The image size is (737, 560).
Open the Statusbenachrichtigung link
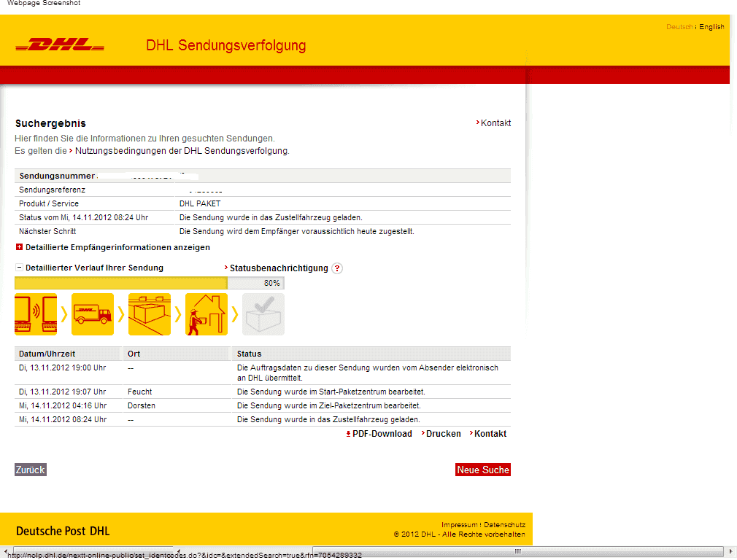(x=277, y=268)
